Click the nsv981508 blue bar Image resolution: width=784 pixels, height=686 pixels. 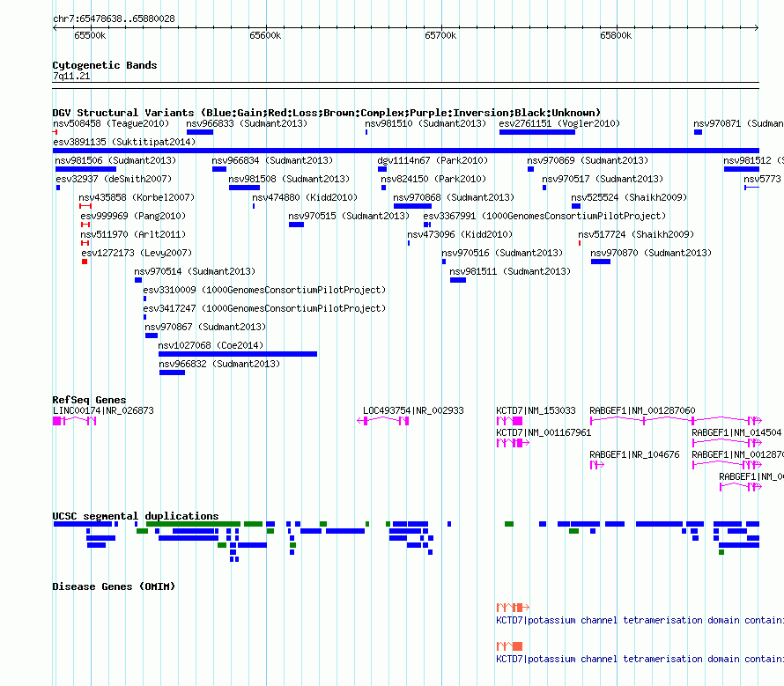pyautogui.click(x=245, y=188)
